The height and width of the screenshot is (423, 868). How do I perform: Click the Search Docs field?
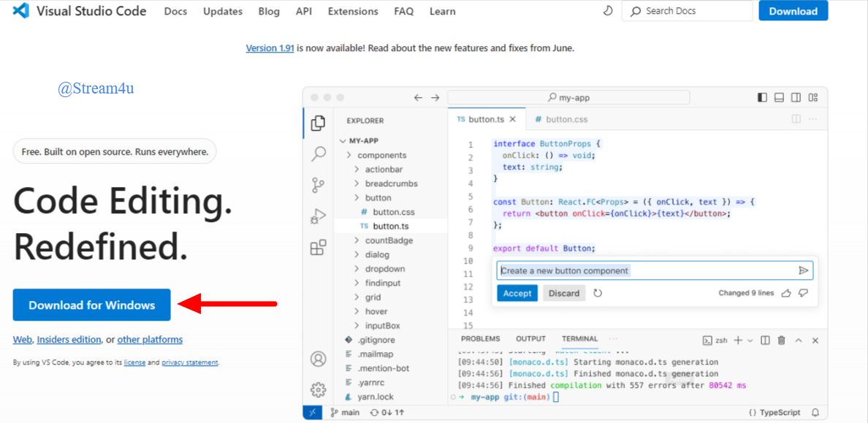(685, 11)
